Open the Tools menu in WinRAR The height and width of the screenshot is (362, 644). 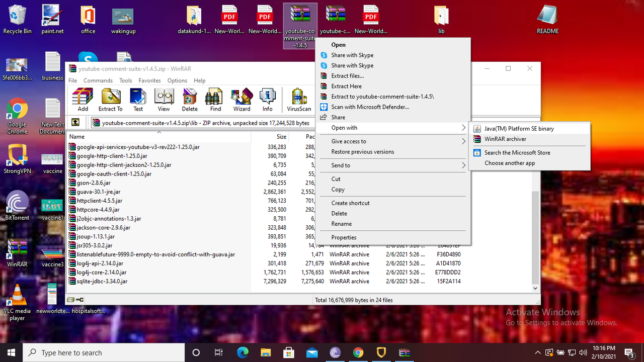click(126, 80)
